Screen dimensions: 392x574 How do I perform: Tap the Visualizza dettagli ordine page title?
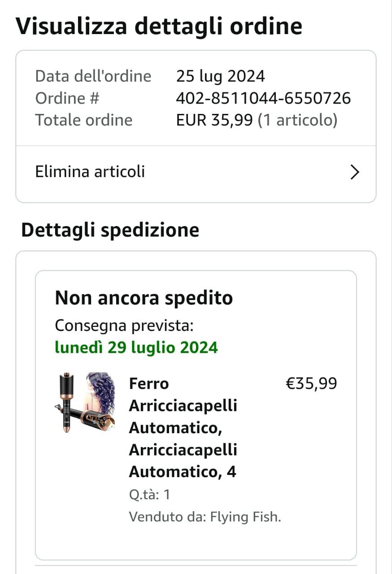pos(159,26)
